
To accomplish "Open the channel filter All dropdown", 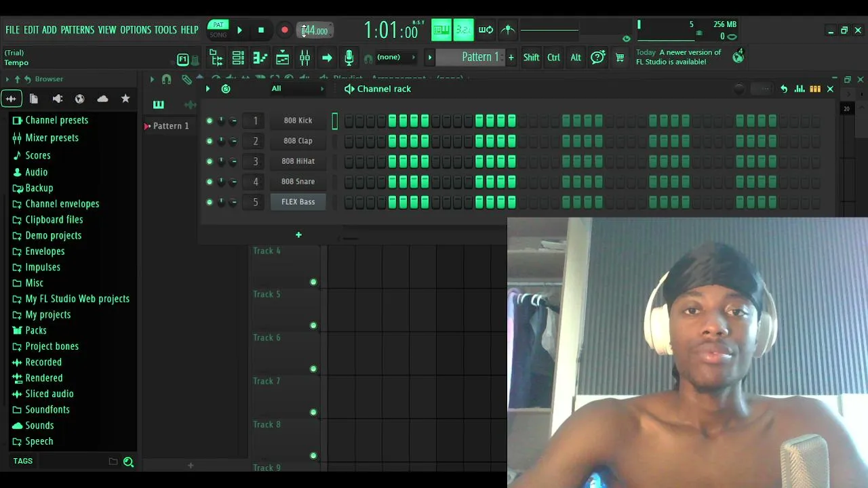I will pos(298,89).
